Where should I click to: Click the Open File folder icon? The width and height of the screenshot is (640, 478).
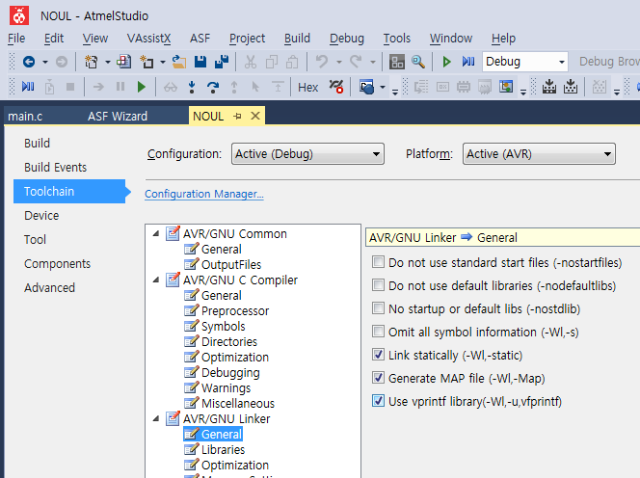(x=179, y=62)
